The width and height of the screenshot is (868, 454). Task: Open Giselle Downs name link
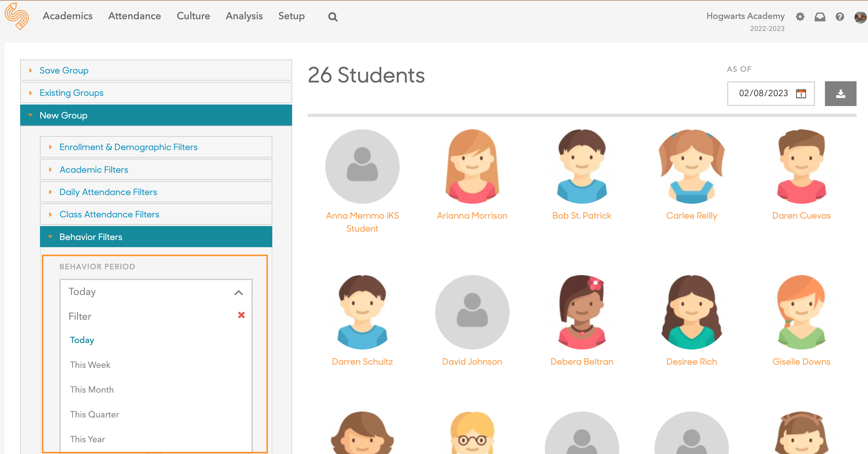point(801,362)
